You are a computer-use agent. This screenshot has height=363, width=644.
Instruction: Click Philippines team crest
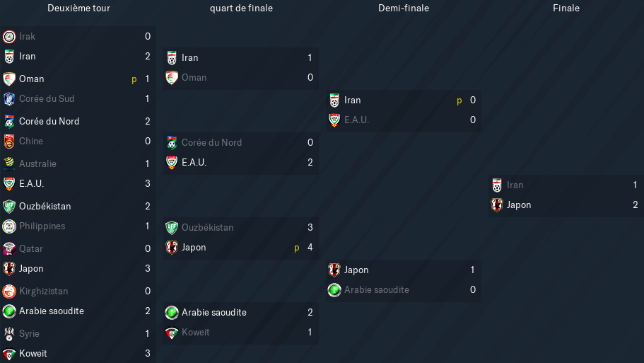(x=9, y=226)
